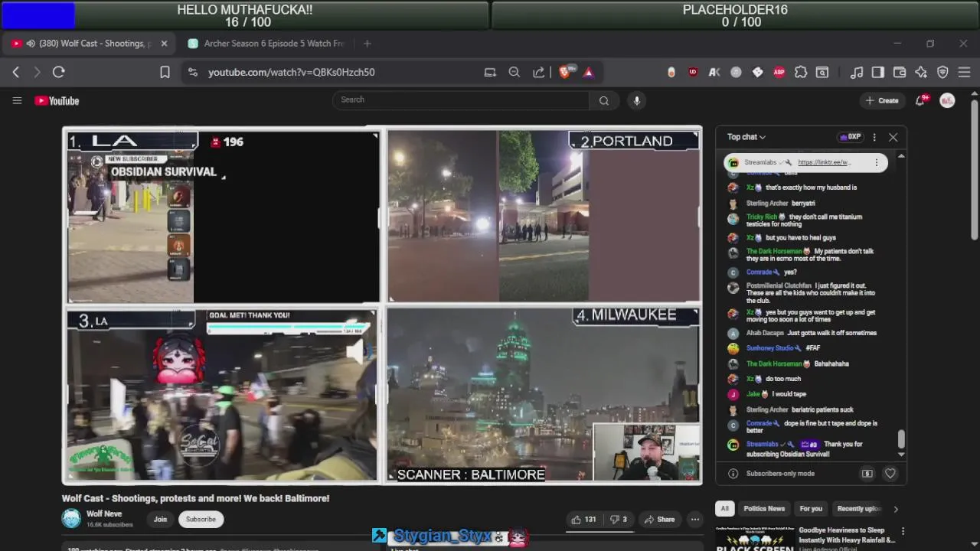Go back with the browser back arrow
The width and height of the screenshot is (980, 551).
pyautogui.click(x=16, y=72)
